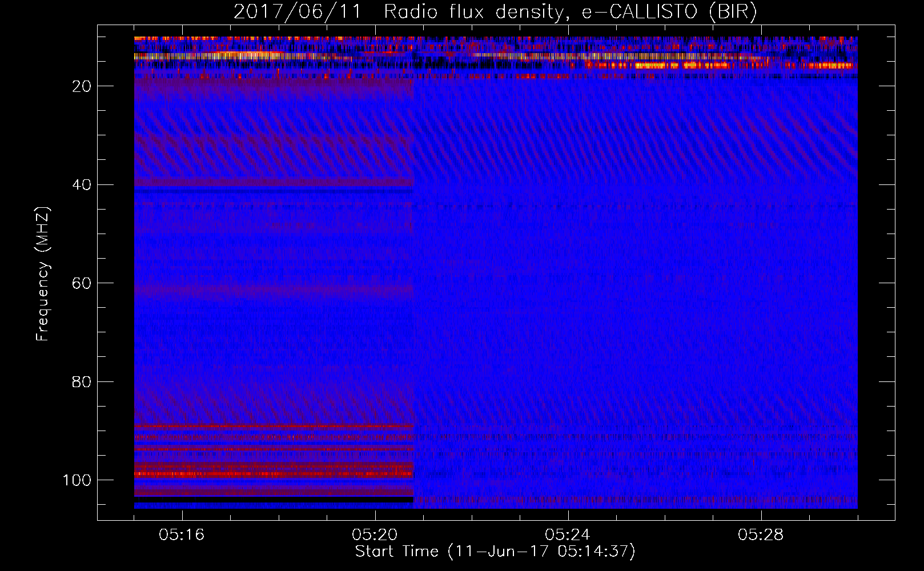Click the plot title '2017/06/11 Radio flux density, e-CALLISTO (BIR)'
924x571 pixels.
pyautogui.click(x=495, y=11)
